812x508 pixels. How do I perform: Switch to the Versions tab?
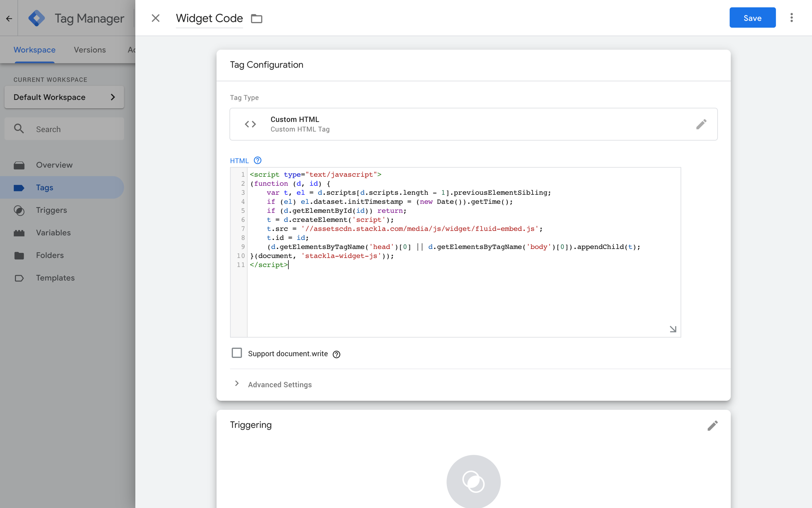90,50
